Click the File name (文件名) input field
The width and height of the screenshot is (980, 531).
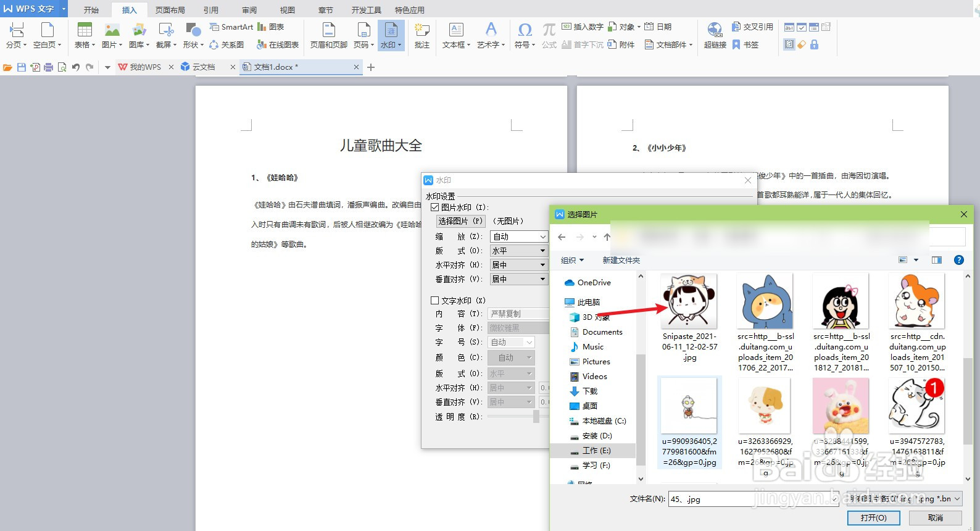(749, 498)
